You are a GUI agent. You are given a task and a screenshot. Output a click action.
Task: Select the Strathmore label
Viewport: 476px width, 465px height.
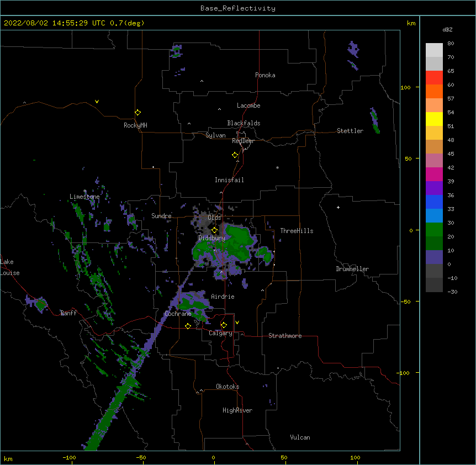tap(285, 336)
